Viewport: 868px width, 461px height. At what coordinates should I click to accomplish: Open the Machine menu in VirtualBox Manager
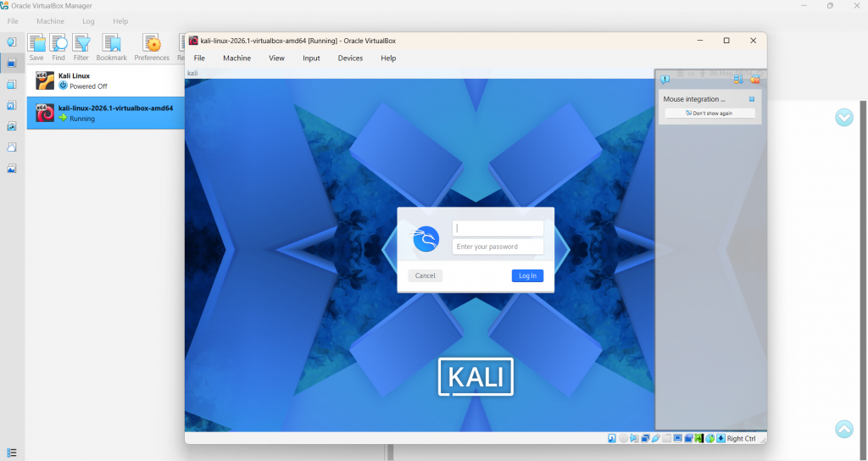click(x=50, y=21)
